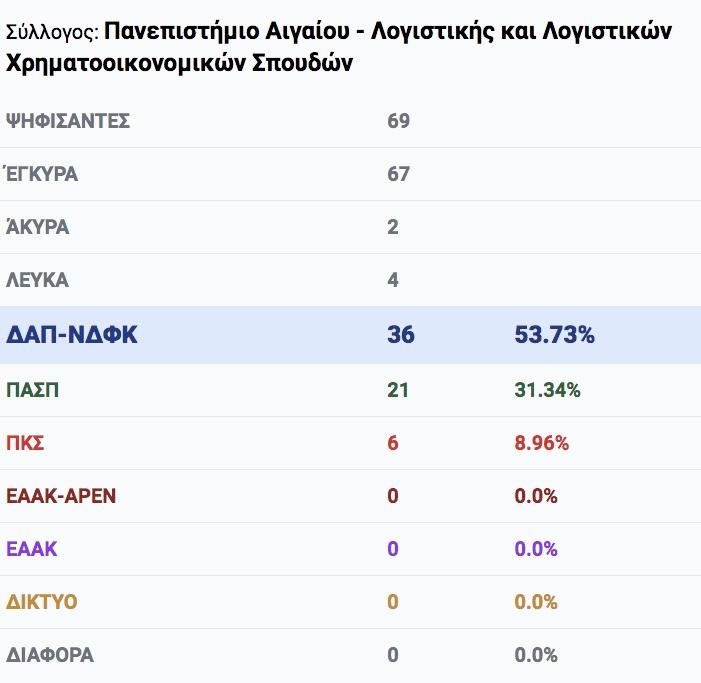Click the ΔΑΠ-ΝΔΦΚ vote count 36

tap(401, 335)
